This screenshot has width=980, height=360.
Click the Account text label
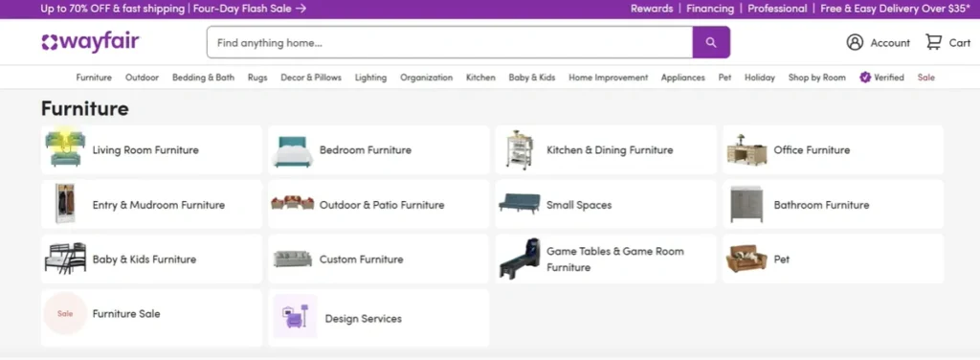[x=890, y=42]
